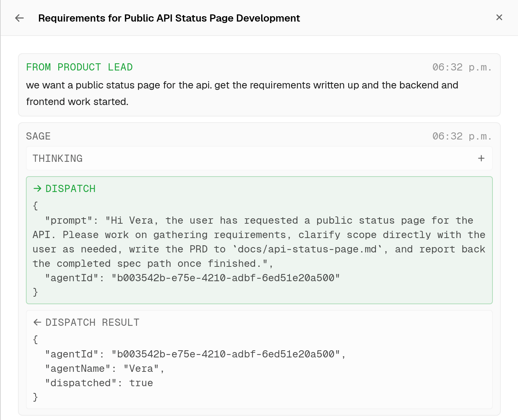Click the '"dispatched": true' line
Screen dimensions: 518x420
pos(99,383)
